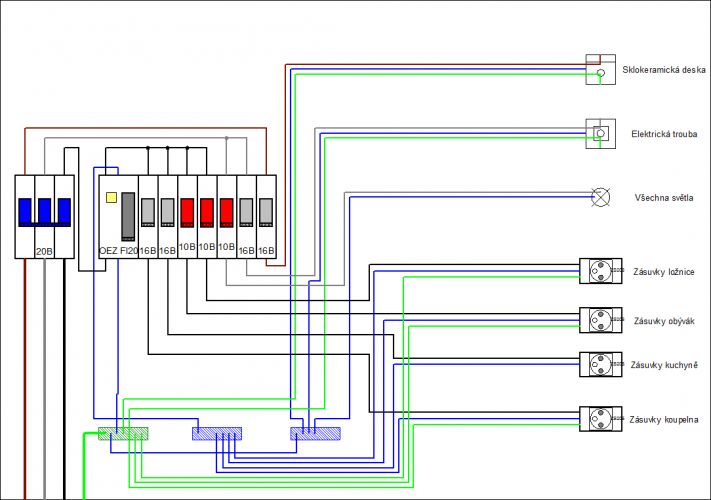Toggle the first gray 16B breaker switch
This screenshot has height=500, width=711.
(x=148, y=212)
